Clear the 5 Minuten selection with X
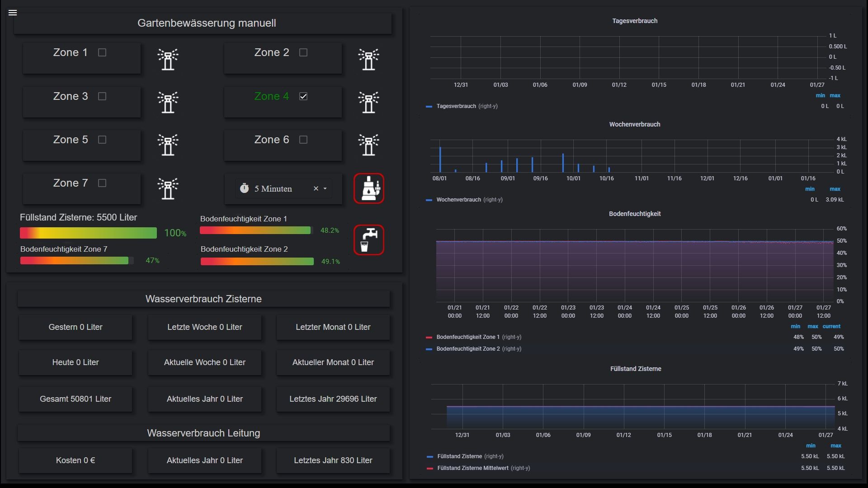This screenshot has width=868, height=488. coord(316,189)
